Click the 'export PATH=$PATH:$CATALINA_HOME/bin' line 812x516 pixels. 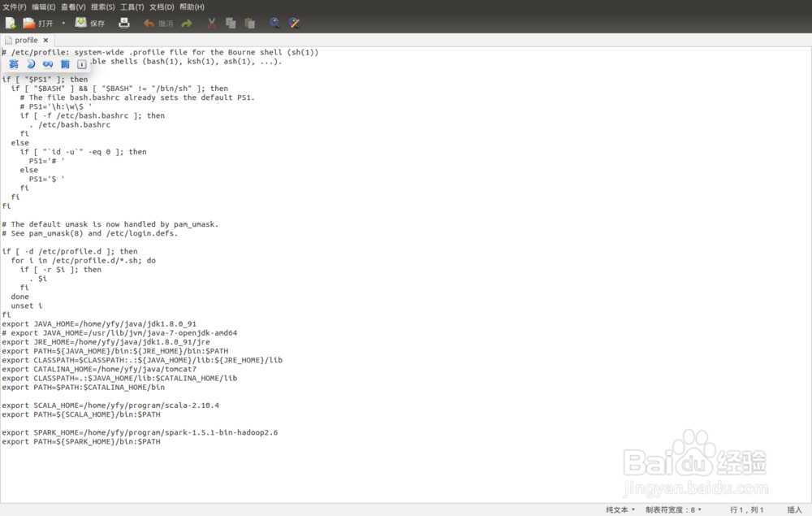(83, 388)
